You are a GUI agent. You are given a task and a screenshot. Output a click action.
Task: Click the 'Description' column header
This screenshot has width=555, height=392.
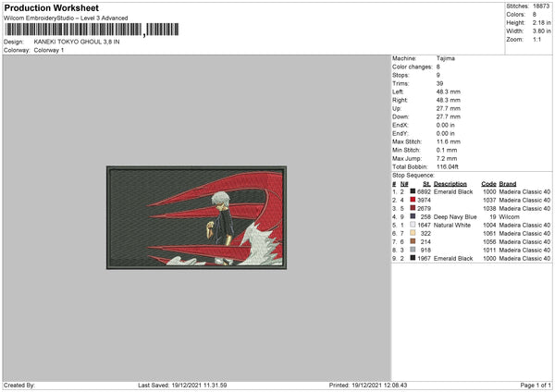click(x=450, y=184)
